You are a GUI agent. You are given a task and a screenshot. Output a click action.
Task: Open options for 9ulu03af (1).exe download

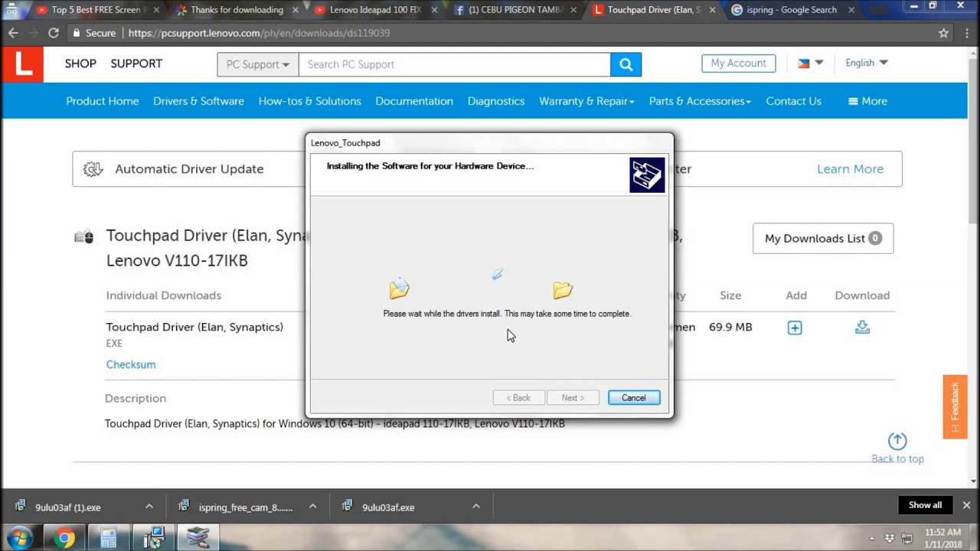(x=149, y=507)
